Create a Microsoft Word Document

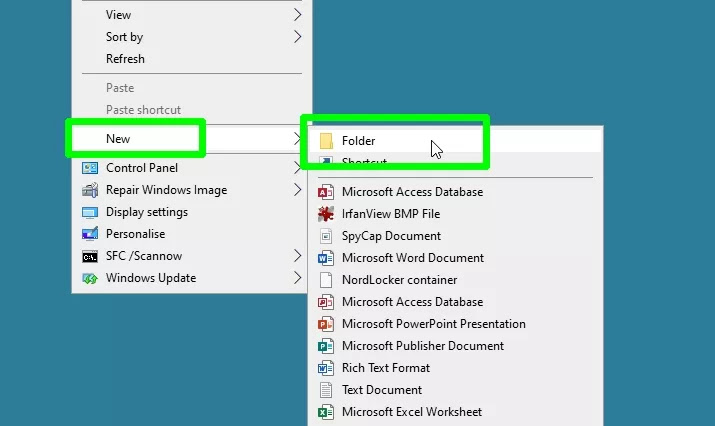[x=455, y=258]
